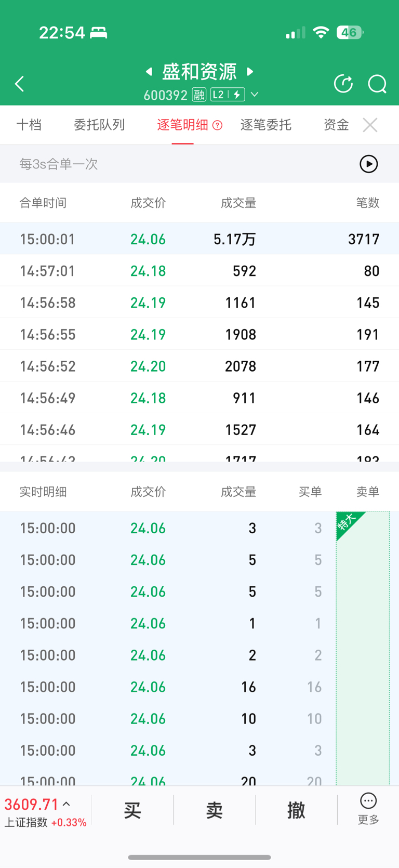Tap the Wi-Fi status icon

[321, 32]
